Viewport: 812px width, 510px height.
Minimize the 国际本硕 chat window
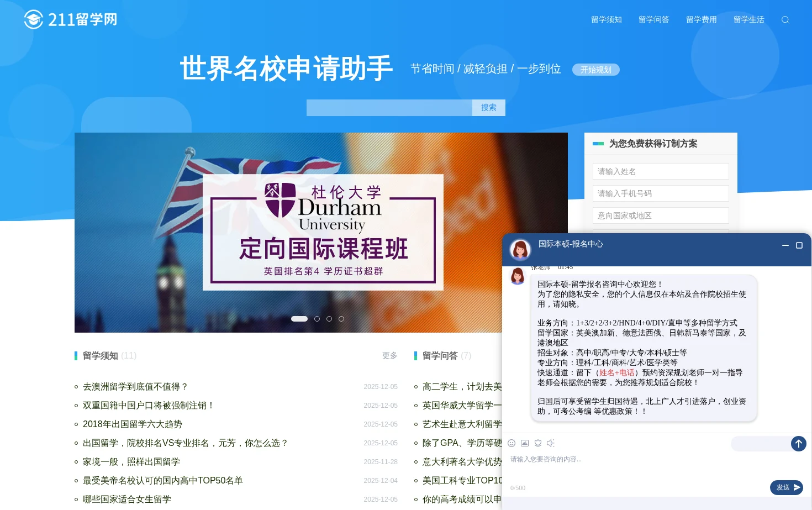785,245
